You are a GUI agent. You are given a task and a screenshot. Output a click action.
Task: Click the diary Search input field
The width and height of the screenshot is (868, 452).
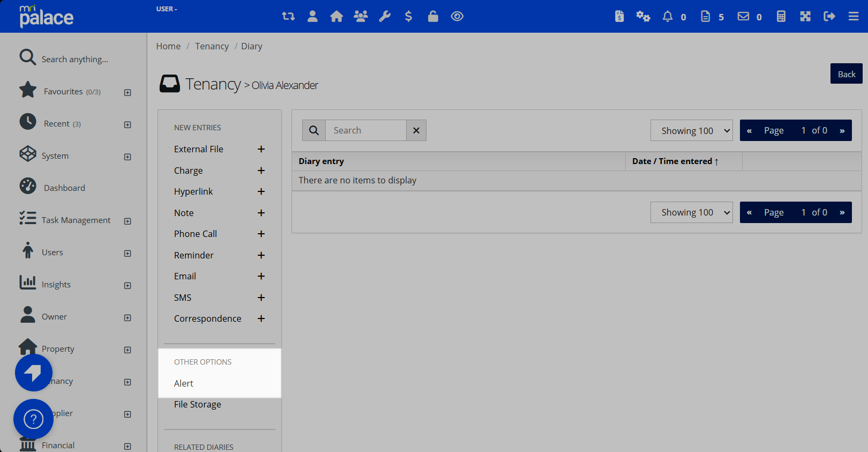(x=366, y=130)
